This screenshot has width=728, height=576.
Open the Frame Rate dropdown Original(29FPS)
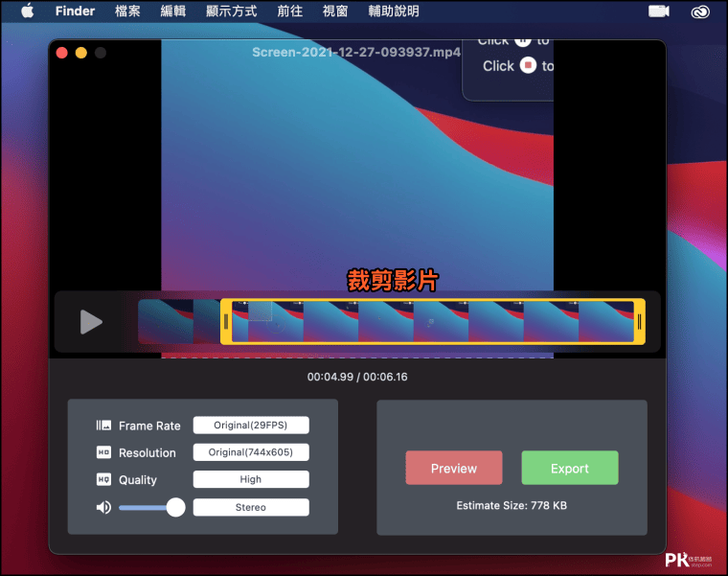(251, 425)
